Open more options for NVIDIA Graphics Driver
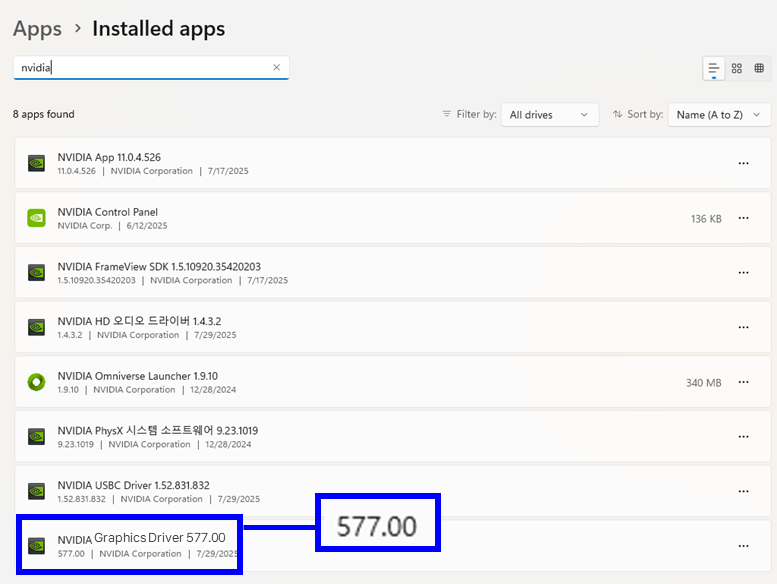The width and height of the screenshot is (777, 584). pos(743,546)
